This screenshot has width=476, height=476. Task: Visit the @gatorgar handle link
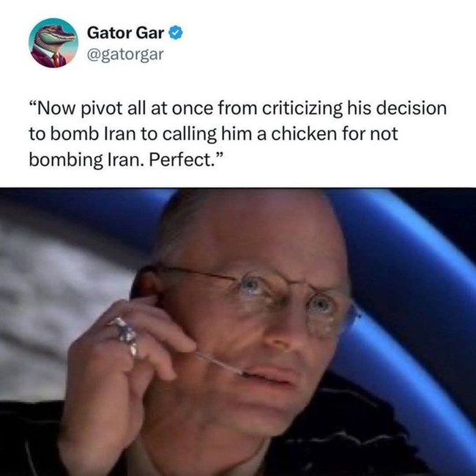(125, 55)
